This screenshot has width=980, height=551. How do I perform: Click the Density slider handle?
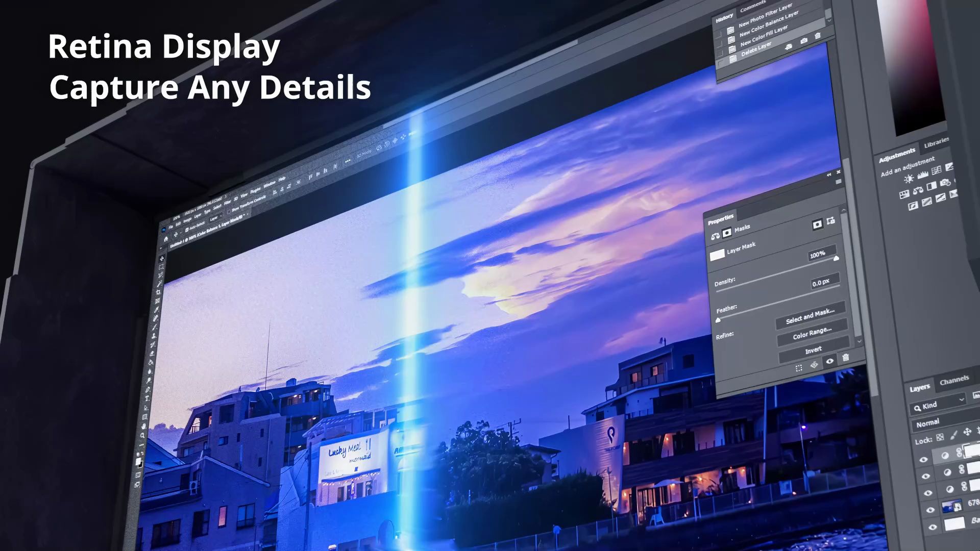point(836,259)
